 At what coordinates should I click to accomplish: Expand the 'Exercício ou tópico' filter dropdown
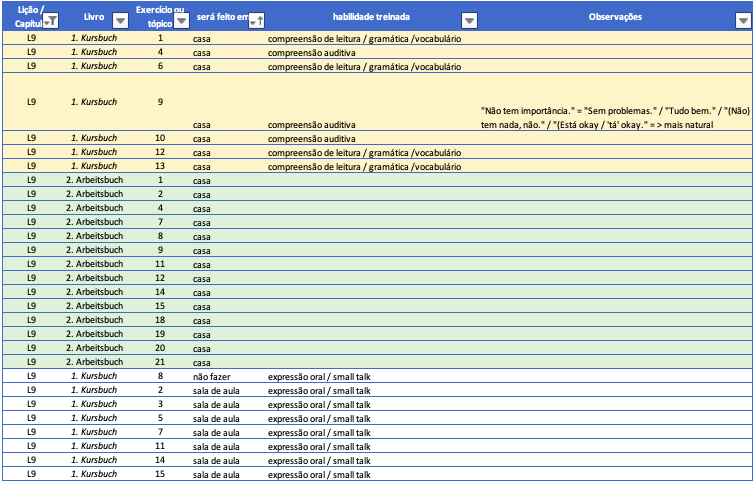181,20
